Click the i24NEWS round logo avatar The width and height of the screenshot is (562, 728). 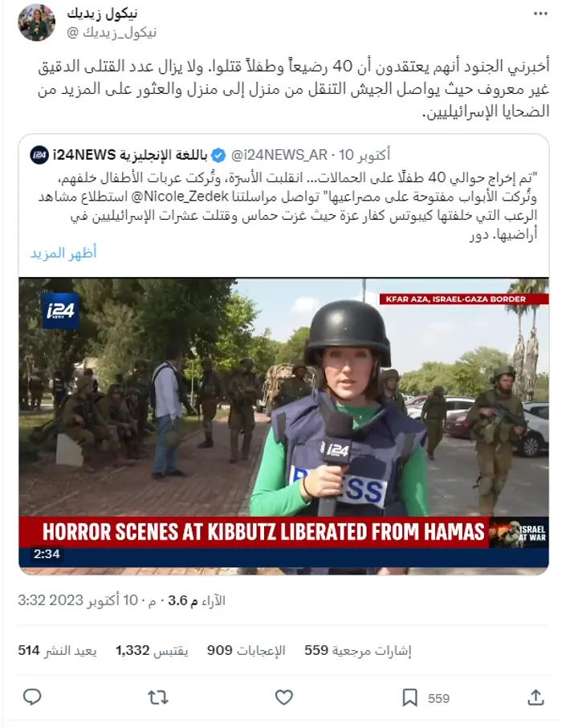pyautogui.click(x=39, y=155)
